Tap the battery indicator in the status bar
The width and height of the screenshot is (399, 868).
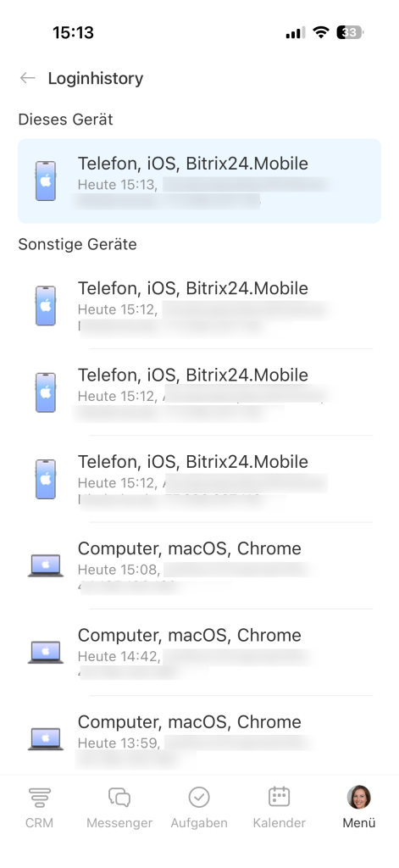pos(350,32)
